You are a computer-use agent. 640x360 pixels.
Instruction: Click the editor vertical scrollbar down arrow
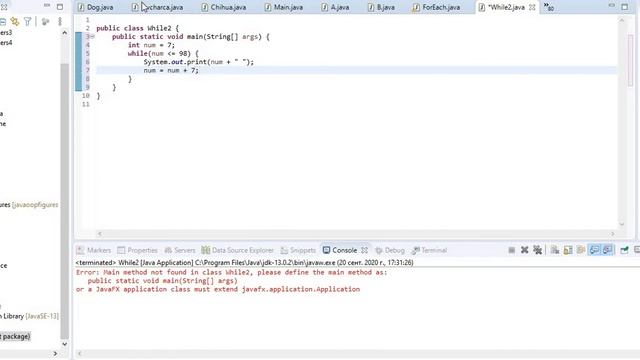click(622, 224)
